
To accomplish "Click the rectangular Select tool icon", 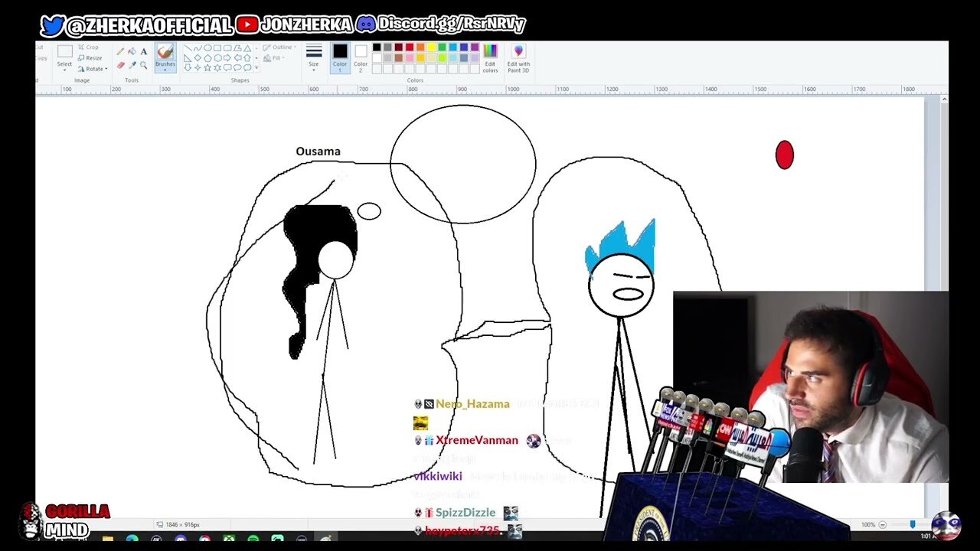I will (x=64, y=51).
